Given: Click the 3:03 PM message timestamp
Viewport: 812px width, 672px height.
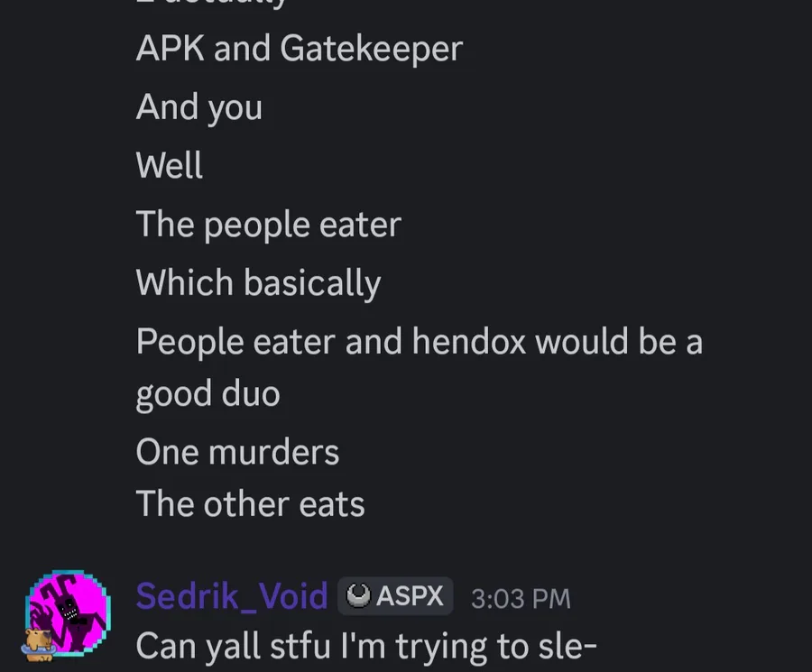Looking at the screenshot, I should click(x=521, y=598).
